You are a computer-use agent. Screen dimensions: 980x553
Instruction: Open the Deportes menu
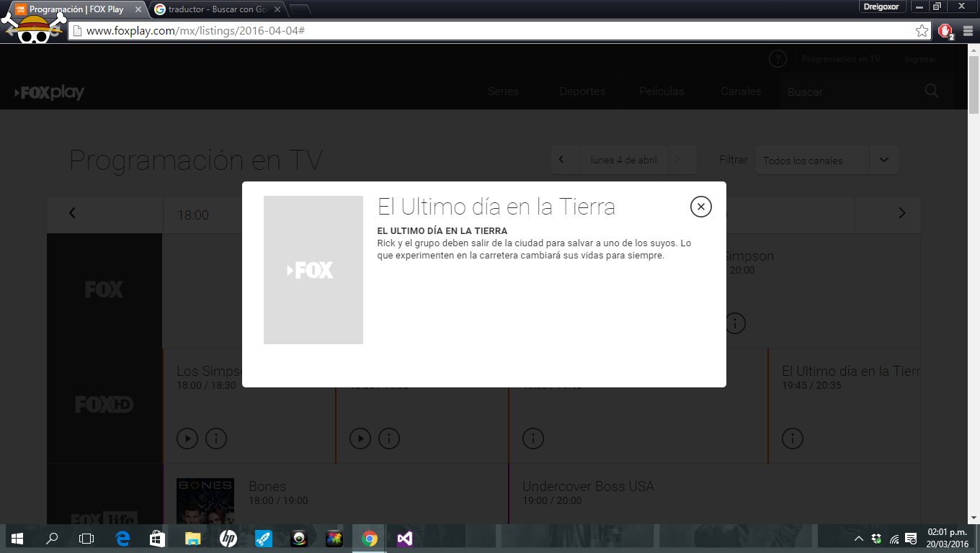point(582,91)
